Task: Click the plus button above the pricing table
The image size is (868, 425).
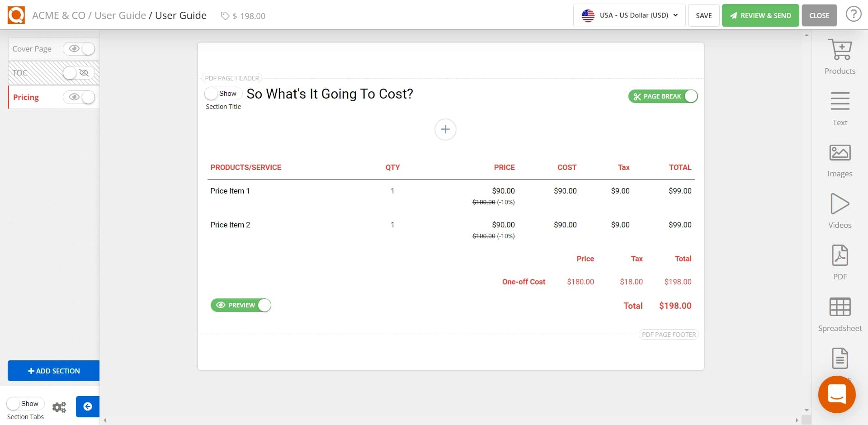Action: coord(445,130)
